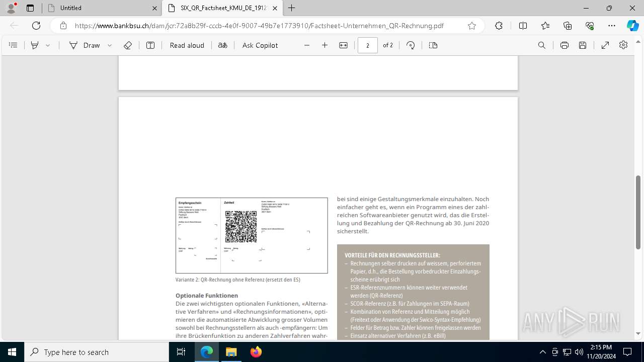Switch to page view options
The width and height of the screenshot is (644, 362).
pos(433,45)
